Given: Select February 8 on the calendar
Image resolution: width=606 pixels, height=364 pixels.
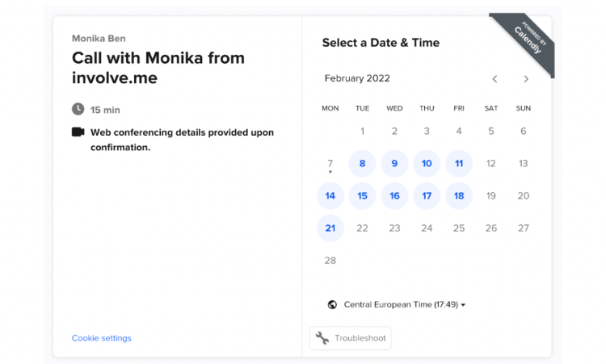Looking at the screenshot, I should (x=362, y=163).
